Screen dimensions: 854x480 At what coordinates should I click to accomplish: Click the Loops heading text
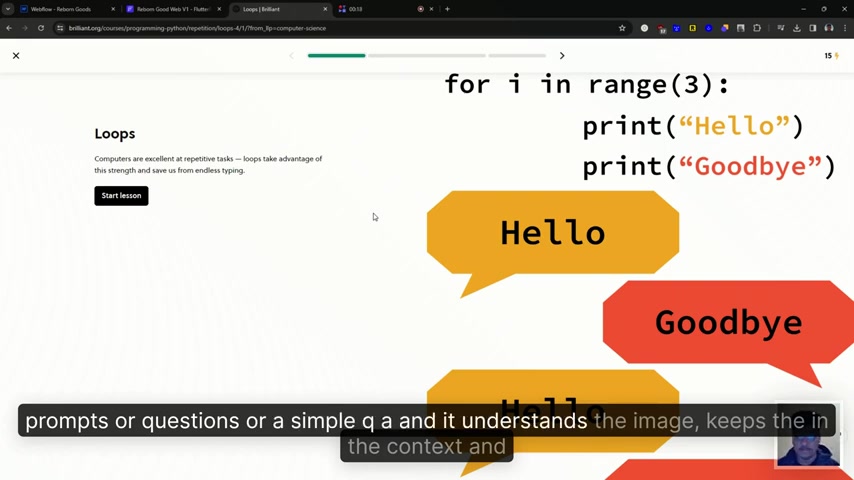pyautogui.click(x=114, y=133)
